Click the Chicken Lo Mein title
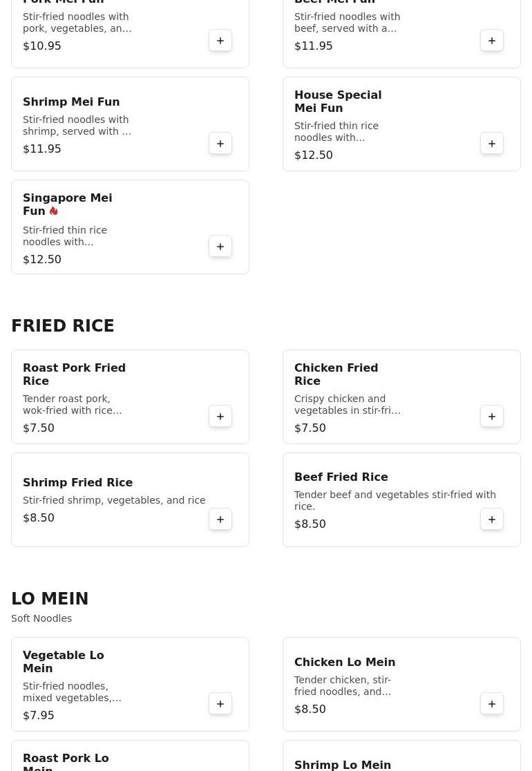This screenshot has width=532, height=771. click(x=345, y=662)
